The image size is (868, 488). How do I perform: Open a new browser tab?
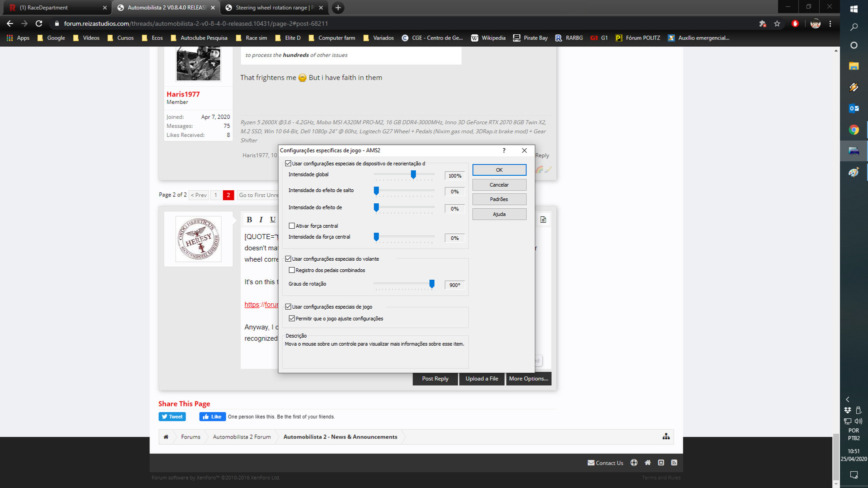point(338,7)
